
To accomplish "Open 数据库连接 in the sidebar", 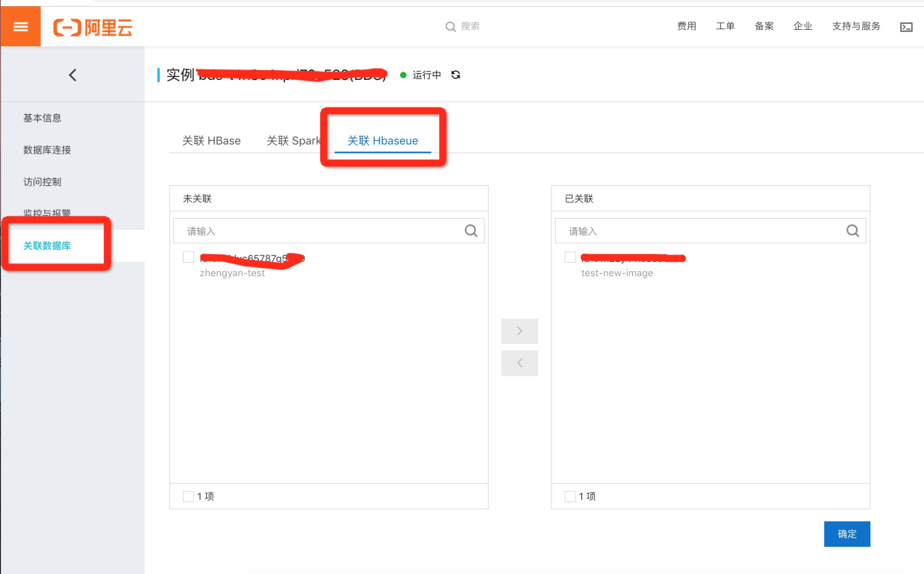I will click(47, 150).
